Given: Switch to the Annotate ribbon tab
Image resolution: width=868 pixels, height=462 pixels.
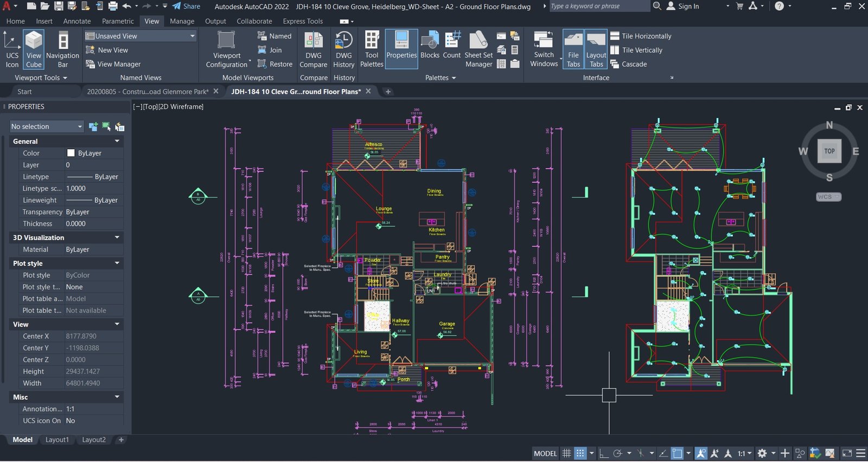Looking at the screenshot, I should pos(77,21).
